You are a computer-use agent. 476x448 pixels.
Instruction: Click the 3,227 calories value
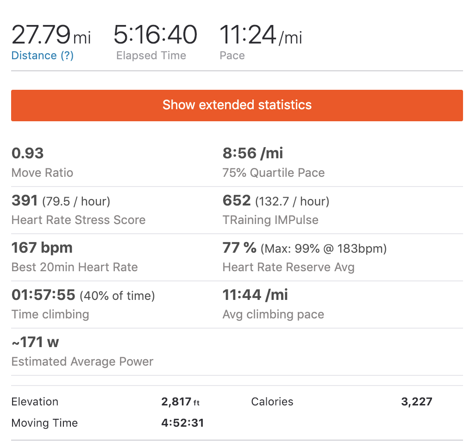click(x=416, y=402)
